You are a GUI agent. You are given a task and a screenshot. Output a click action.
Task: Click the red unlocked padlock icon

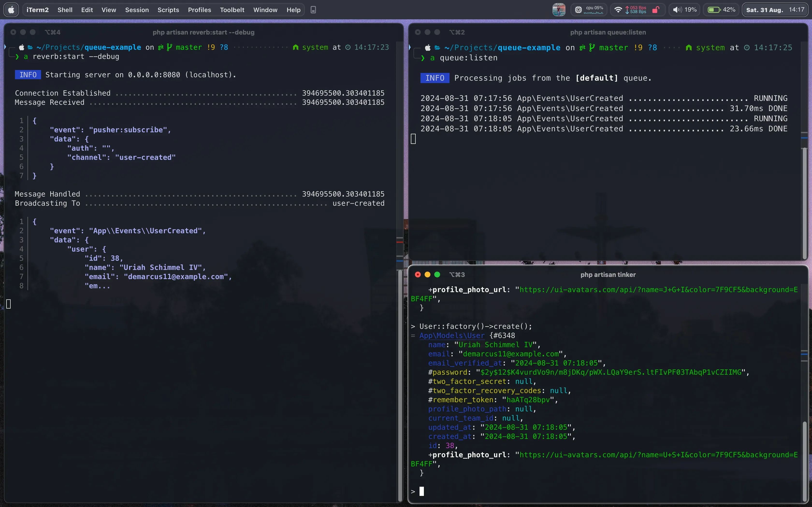coord(655,10)
